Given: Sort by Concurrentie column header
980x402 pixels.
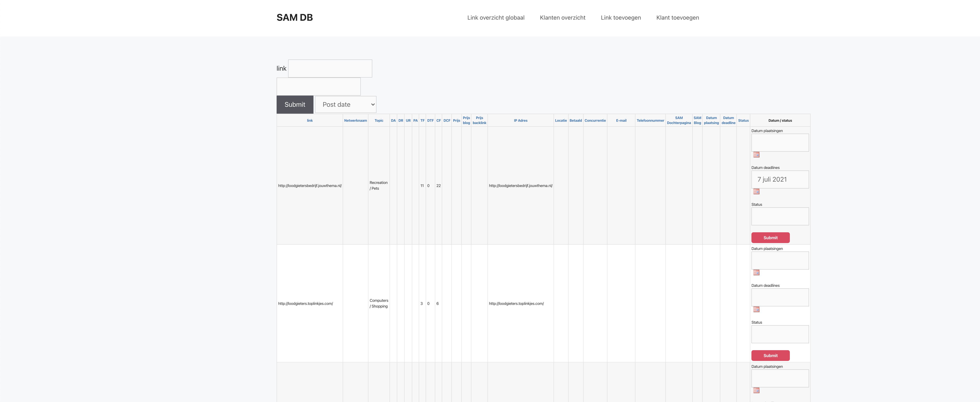Looking at the screenshot, I should coord(595,121).
